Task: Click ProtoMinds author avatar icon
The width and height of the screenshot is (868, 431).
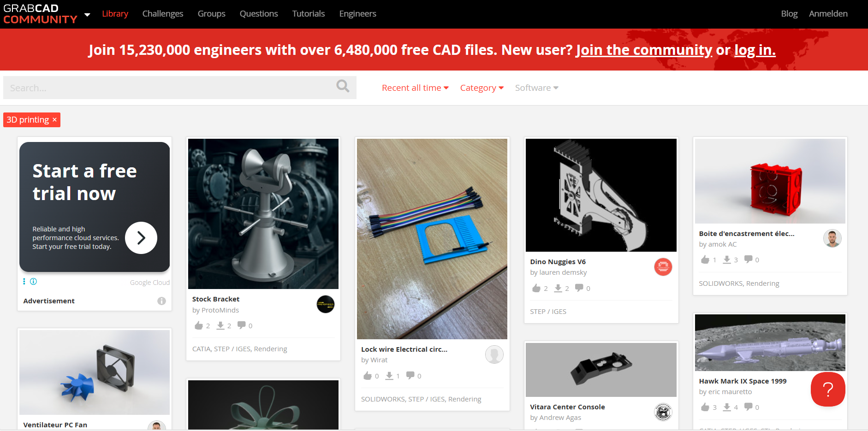Action: tap(326, 304)
